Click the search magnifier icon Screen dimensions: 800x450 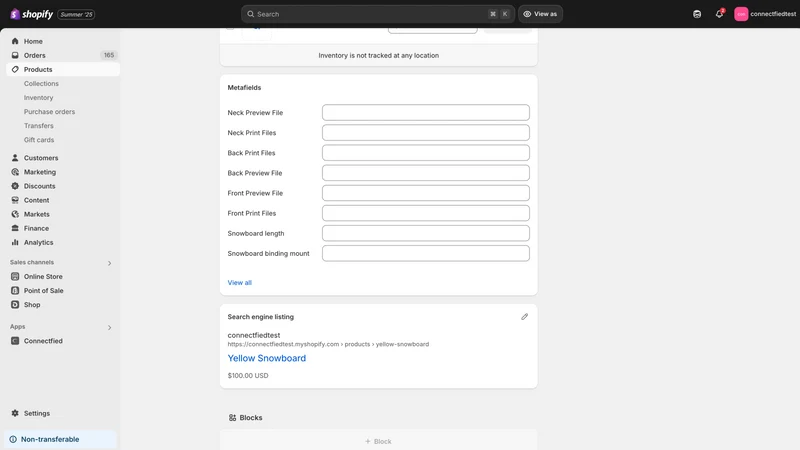click(251, 14)
